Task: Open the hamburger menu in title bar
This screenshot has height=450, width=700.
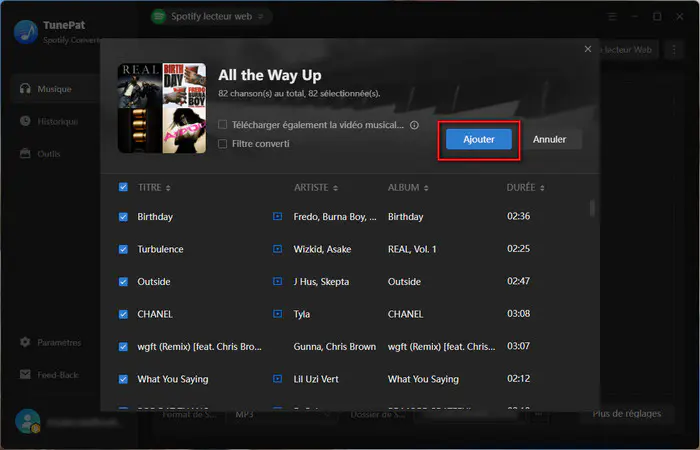Action: coord(612,17)
